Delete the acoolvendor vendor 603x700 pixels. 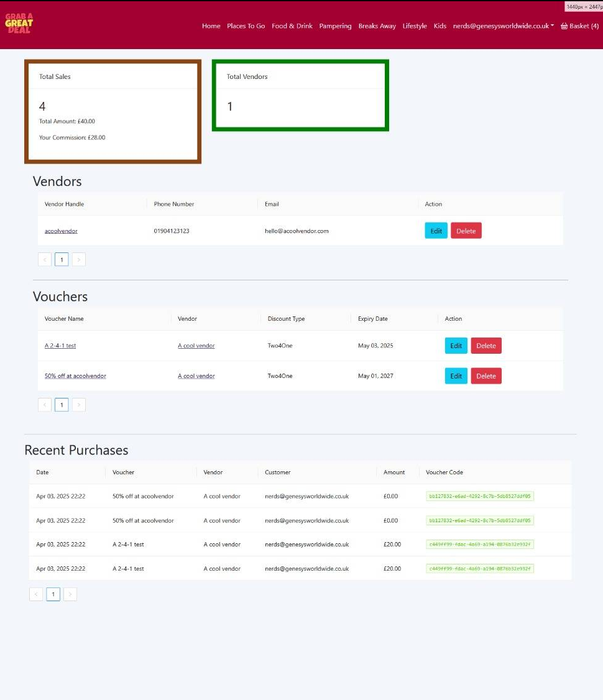click(x=466, y=231)
